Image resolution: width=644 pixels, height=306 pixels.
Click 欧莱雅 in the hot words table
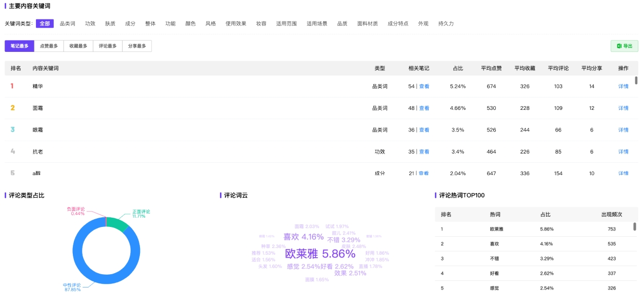[x=496, y=229]
